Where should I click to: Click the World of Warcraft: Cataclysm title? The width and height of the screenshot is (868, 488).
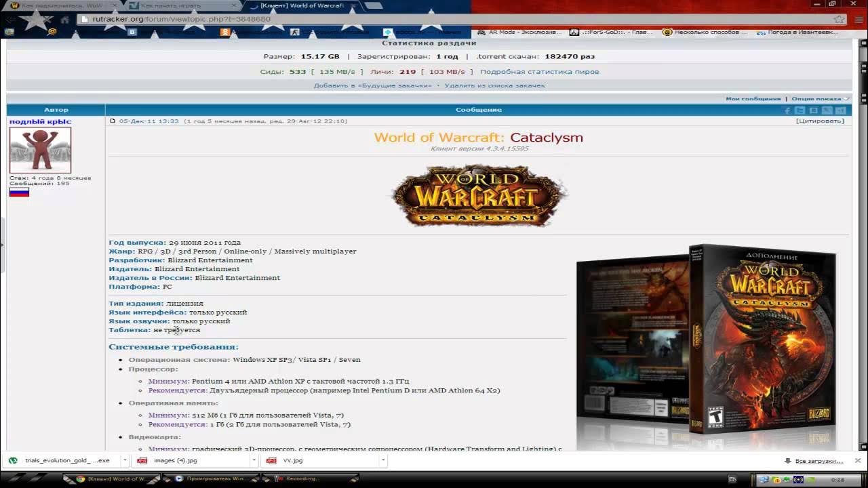479,138
